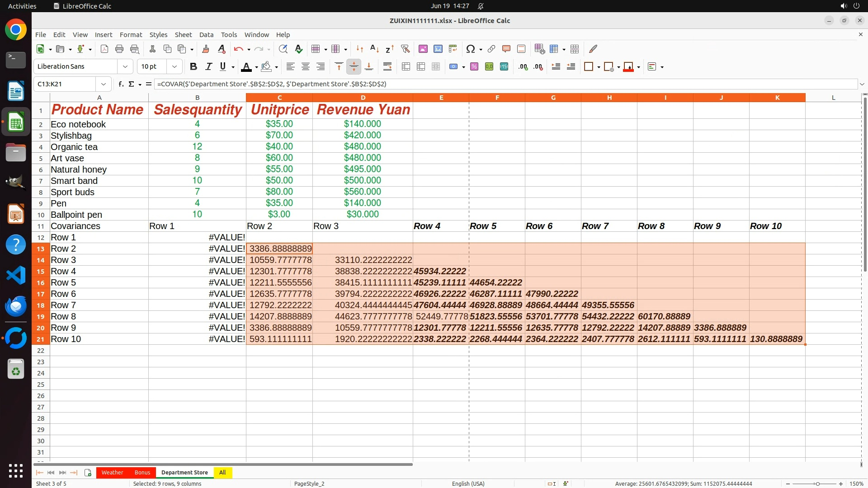Click the formula input line
Image resolution: width=868 pixels, height=488 pixels.
[x=497, y=84]
